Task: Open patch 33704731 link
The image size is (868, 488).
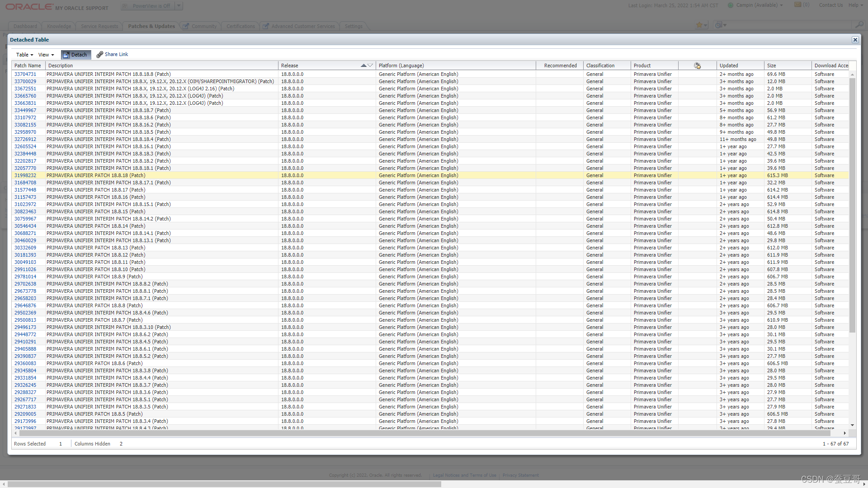Action: pos(25,74)
